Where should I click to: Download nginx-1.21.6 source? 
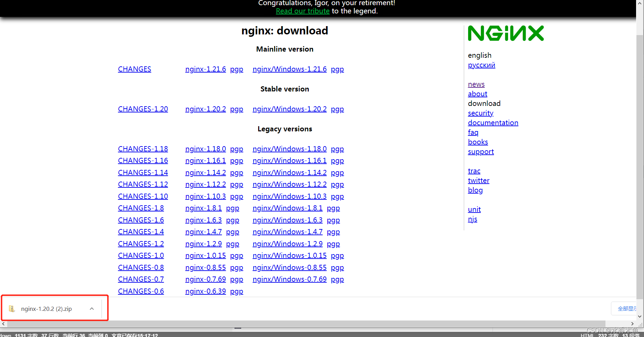[205, 69]
